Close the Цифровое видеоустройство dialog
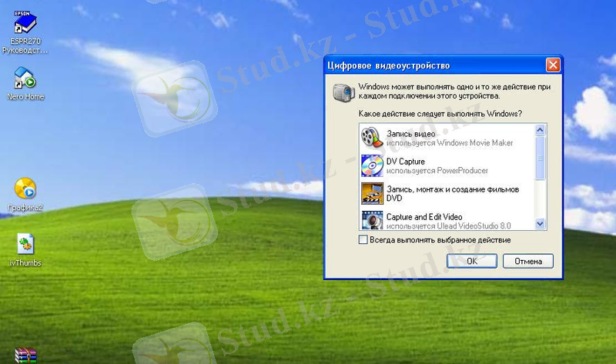The width and height of the screenshot is (616, 364). click(553, 65)
